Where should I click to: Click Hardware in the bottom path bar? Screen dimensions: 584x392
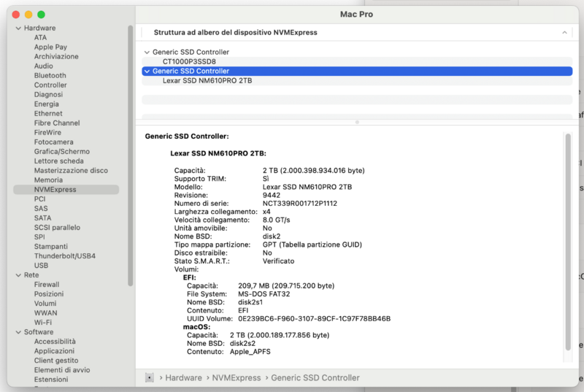(x=183, y=378)
